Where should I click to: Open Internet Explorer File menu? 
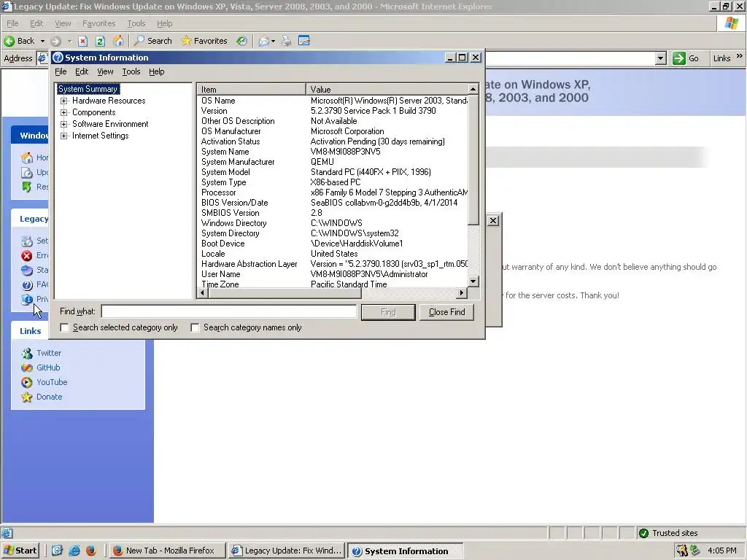[12, 23]
